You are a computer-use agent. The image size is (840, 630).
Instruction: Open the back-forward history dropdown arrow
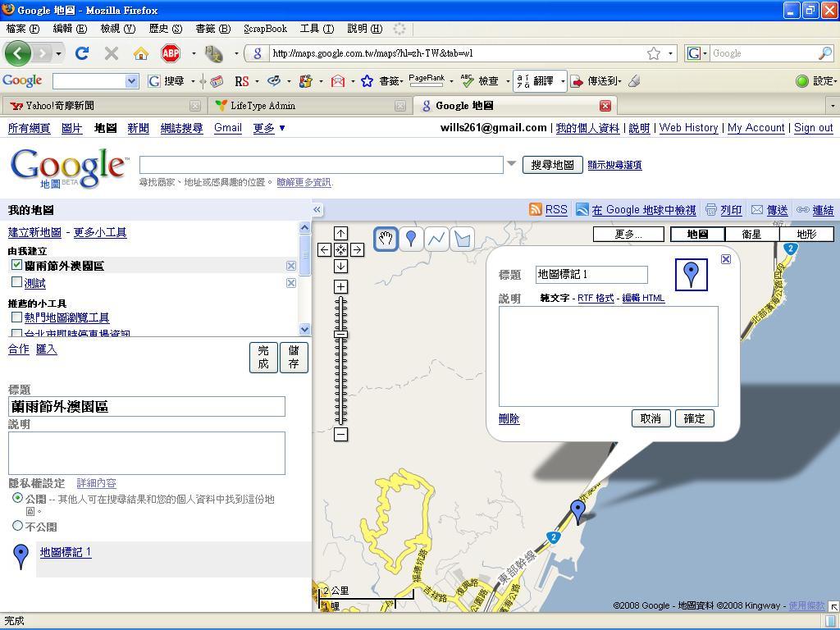pos(58,53)
